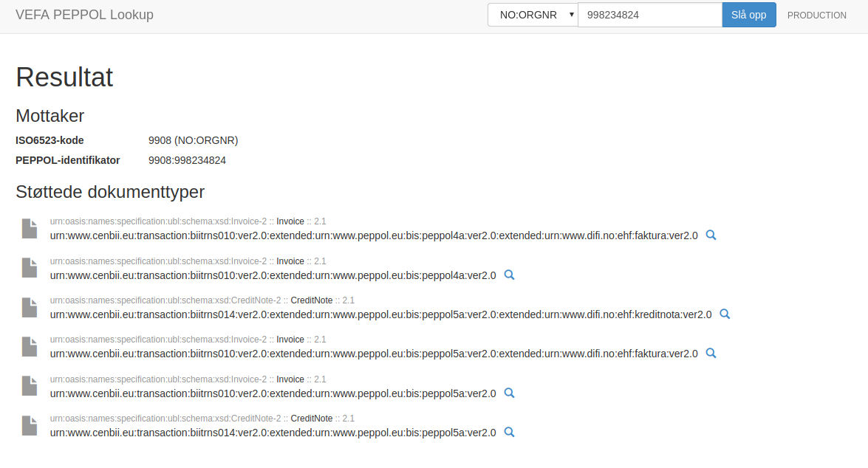Viewport: 868px width, 468px height.
Task: Click the PRODUCTION environment label
Action: (816, 16)
